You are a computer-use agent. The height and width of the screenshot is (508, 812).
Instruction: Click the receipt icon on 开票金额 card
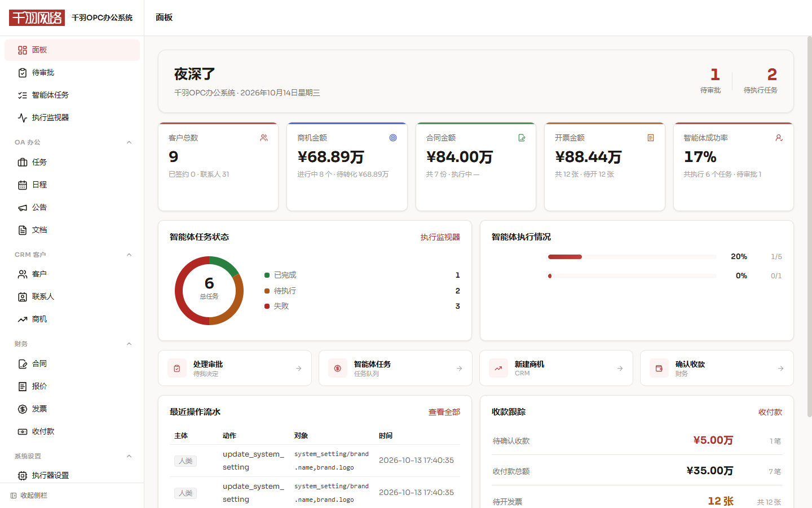click(651, 138)
